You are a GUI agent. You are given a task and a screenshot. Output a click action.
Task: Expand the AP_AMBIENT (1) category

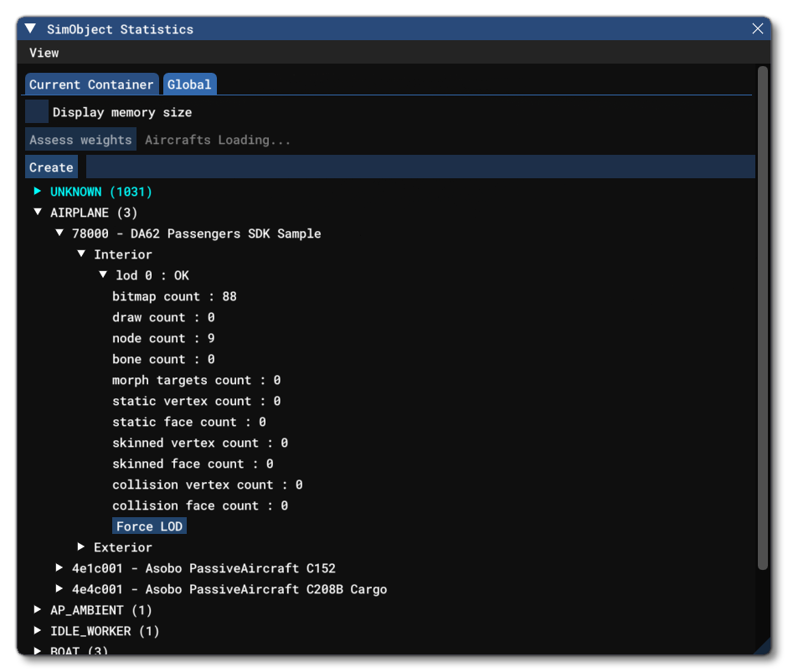(x=36, y=609)
